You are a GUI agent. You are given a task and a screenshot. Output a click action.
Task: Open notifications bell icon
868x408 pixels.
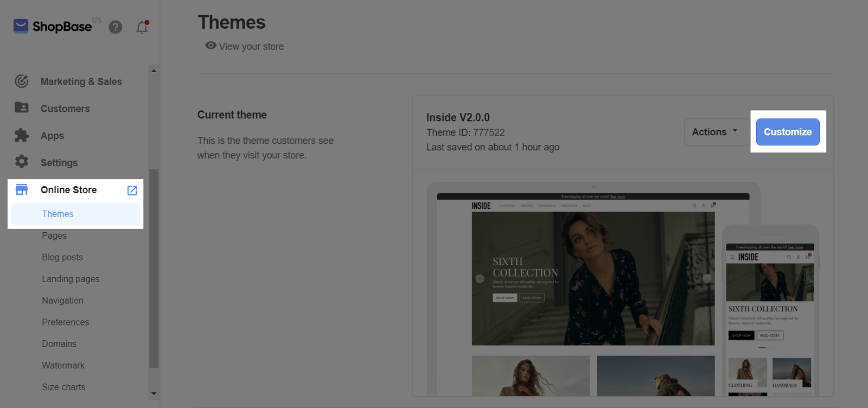(x=142, y=27)
